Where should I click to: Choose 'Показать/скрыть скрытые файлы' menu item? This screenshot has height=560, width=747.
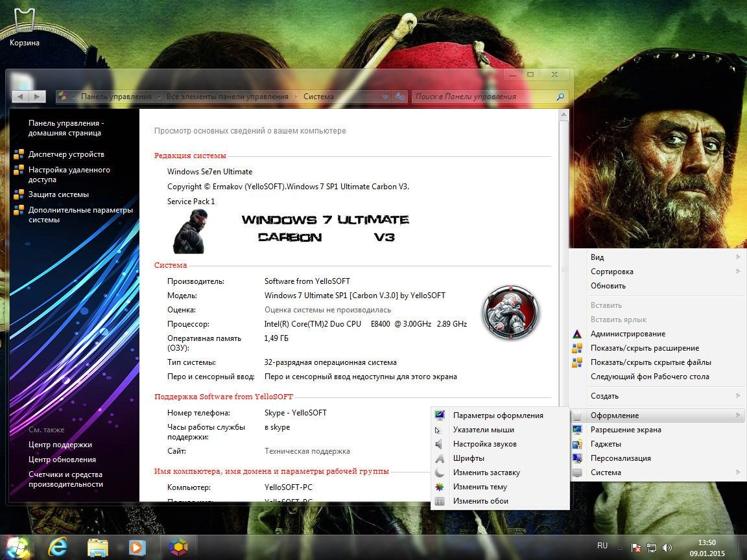point(658,362)
